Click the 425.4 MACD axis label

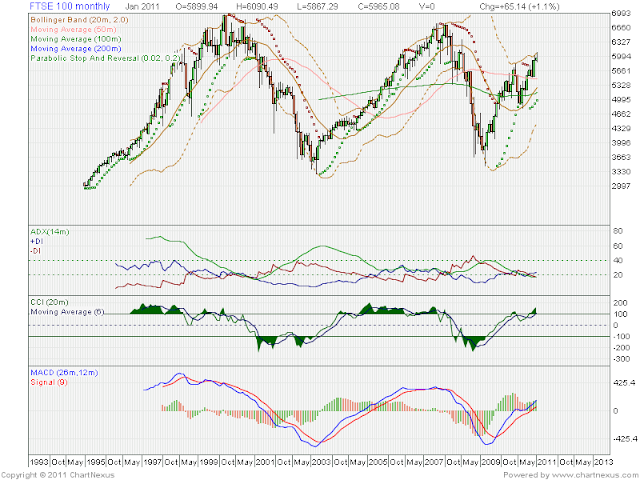click(624, 383)
